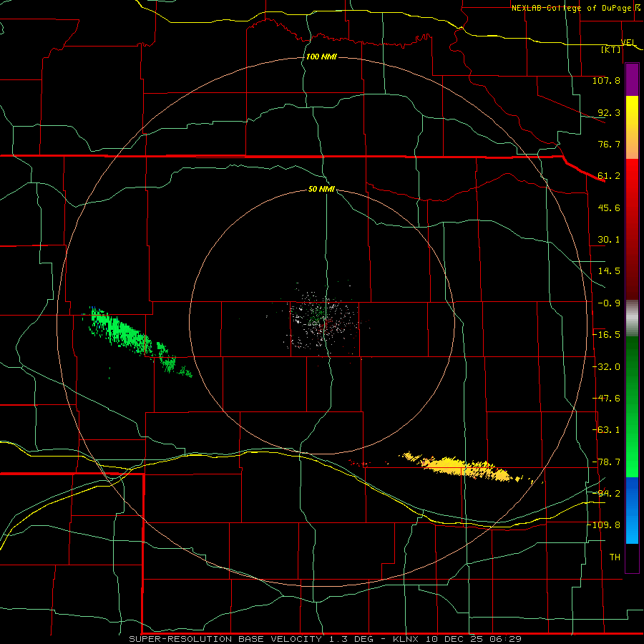The image size is (644, 644).
Task: Click the -32.0 scale value
Action: (x=606, y=367)
